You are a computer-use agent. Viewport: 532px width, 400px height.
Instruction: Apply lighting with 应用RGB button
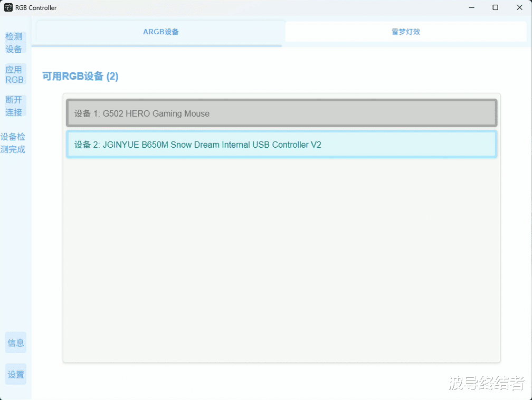[x=15, y=74]
